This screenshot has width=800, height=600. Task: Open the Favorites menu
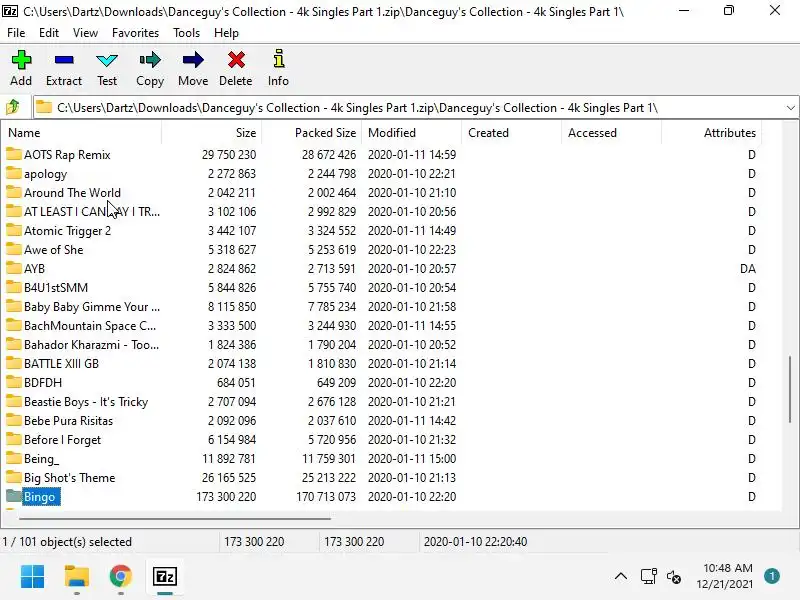(135, 33)
